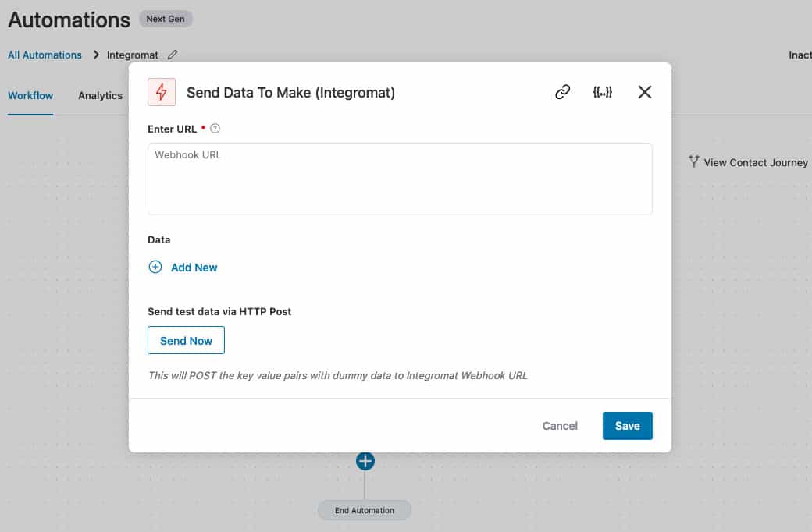812x532 pixels.
Task: Click the blue plus node above End Automation
Action: click(365, 461)
